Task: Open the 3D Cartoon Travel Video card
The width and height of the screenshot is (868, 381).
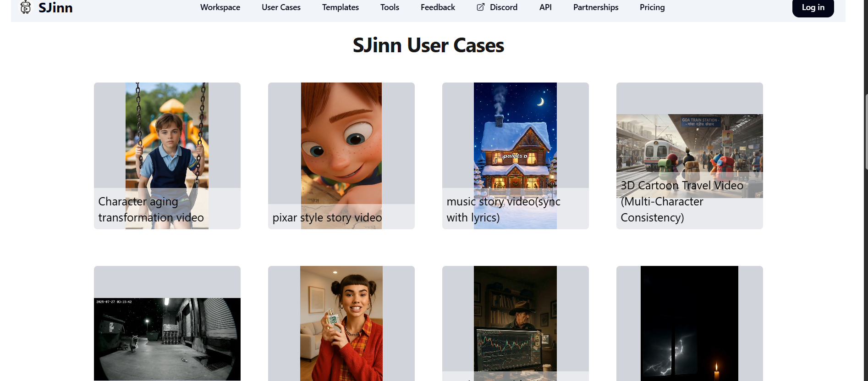Action: [x=690, y=156]
